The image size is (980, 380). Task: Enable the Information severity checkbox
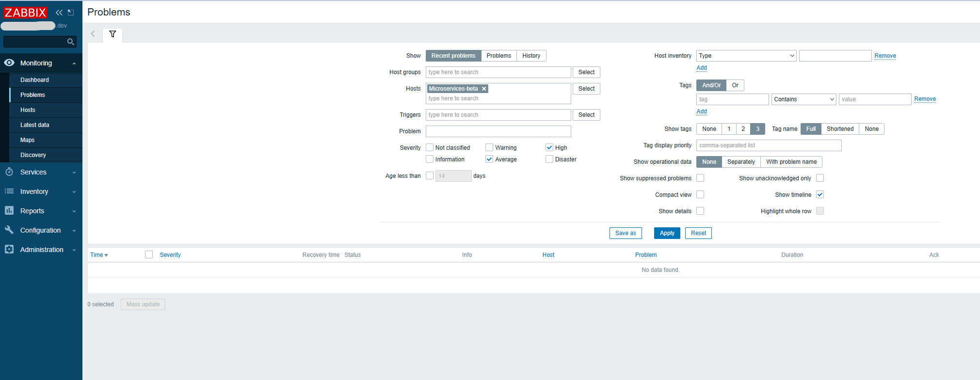[430, 159]
